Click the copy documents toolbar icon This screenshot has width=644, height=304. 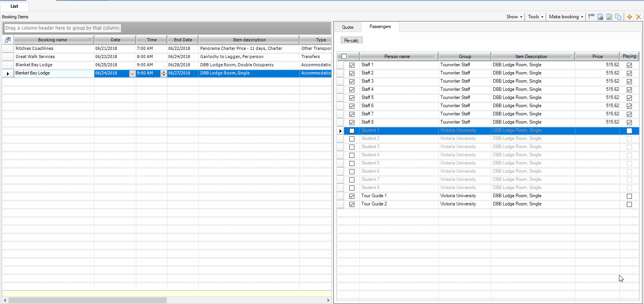coord(618,17)
